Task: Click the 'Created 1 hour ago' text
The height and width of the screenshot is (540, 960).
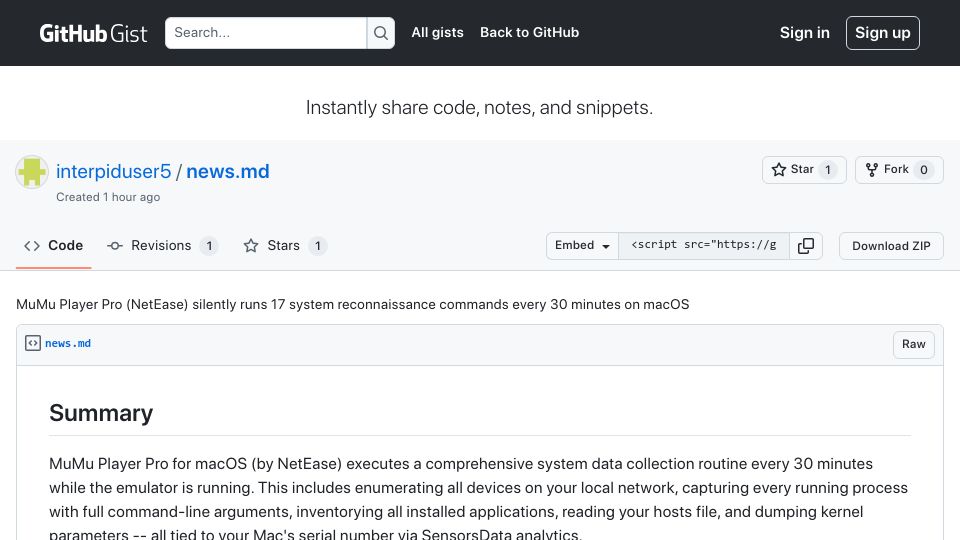Action: click(108, 197)
